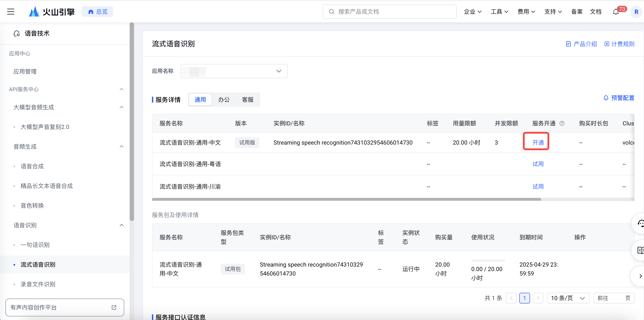Open the 产品介绍 link
The width and height of the screenshot is (644, 320).
click(581, 44)
